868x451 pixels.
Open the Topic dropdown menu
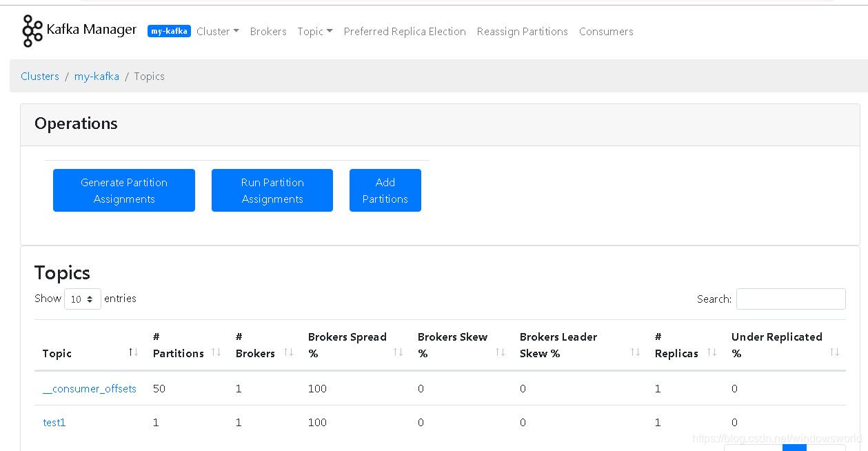coord(315,32)
